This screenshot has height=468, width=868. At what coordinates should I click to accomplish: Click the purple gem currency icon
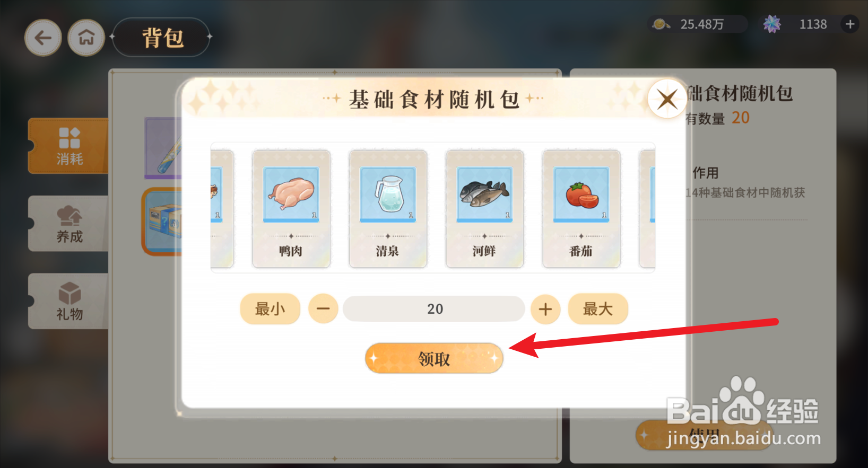772,24
